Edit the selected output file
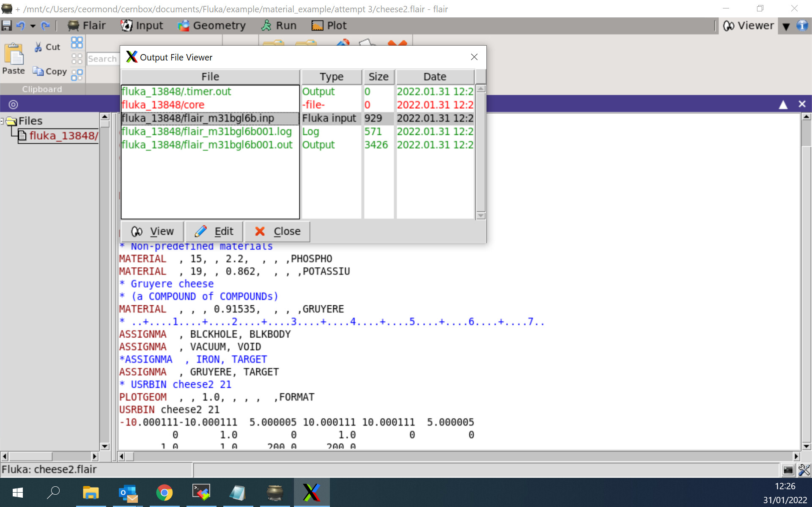The image size is (812, 507). [x=214, y=231]
